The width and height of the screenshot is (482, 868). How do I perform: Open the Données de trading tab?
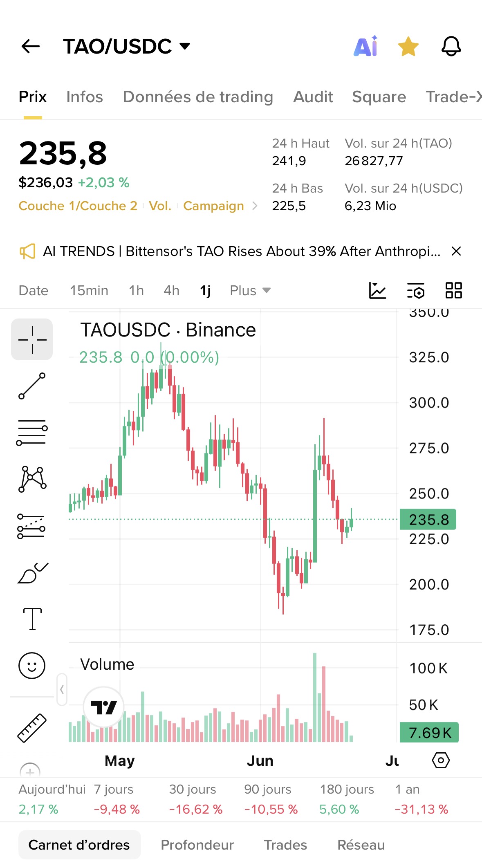pos(198,97)
